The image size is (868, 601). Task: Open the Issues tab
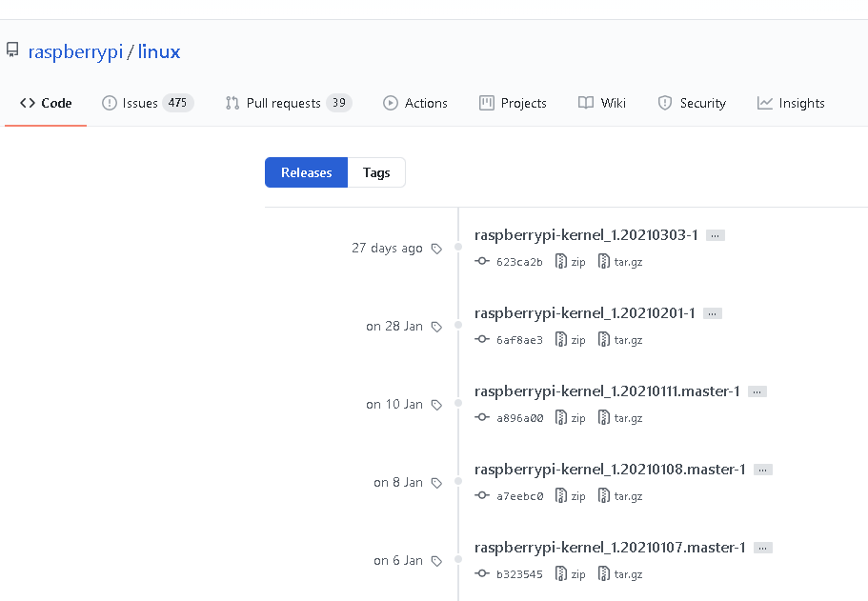coord(148,103)
